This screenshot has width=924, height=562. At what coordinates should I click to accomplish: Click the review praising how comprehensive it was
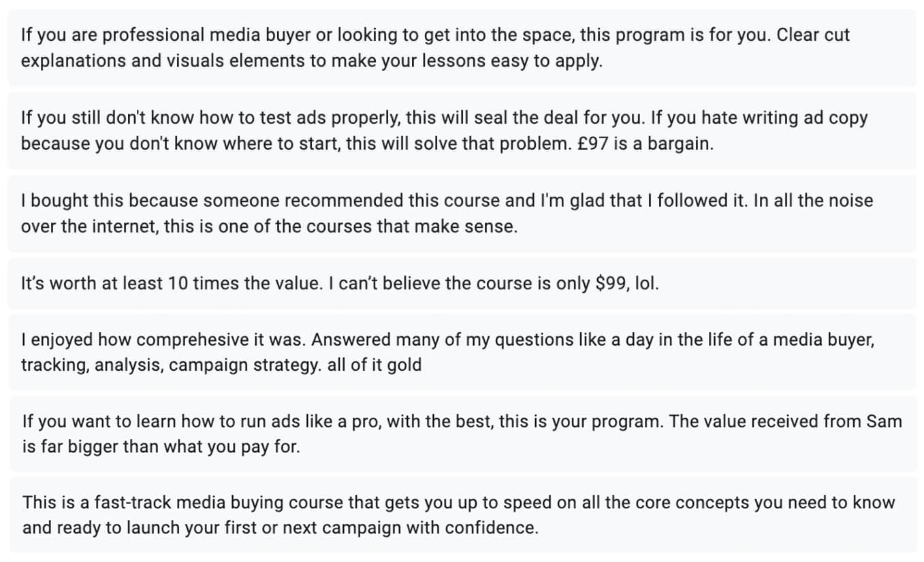(462, 352)
